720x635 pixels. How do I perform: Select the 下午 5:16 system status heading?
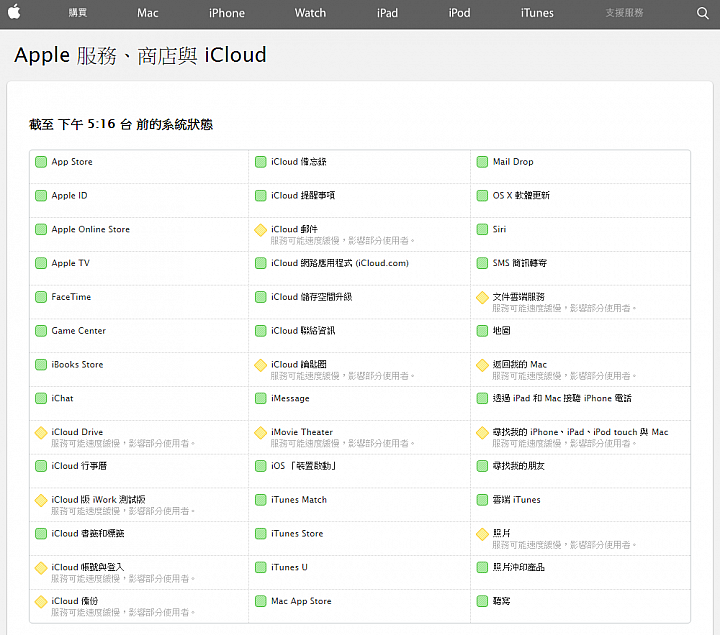(121, 124)
